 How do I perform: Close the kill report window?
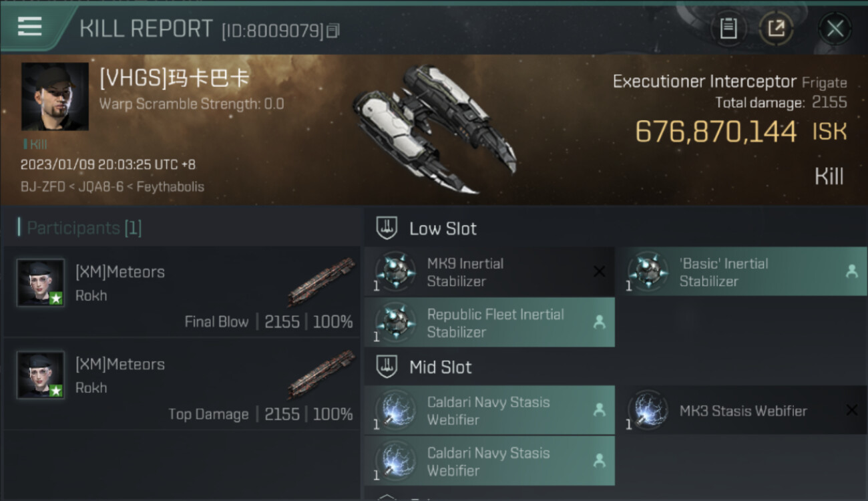(835, 29)
